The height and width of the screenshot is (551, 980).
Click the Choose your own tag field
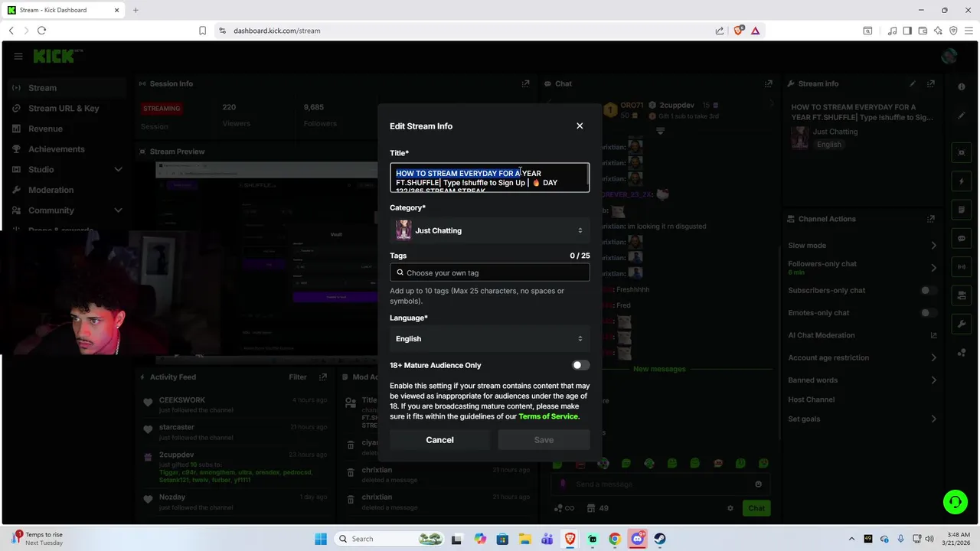(x=489, y=272)
